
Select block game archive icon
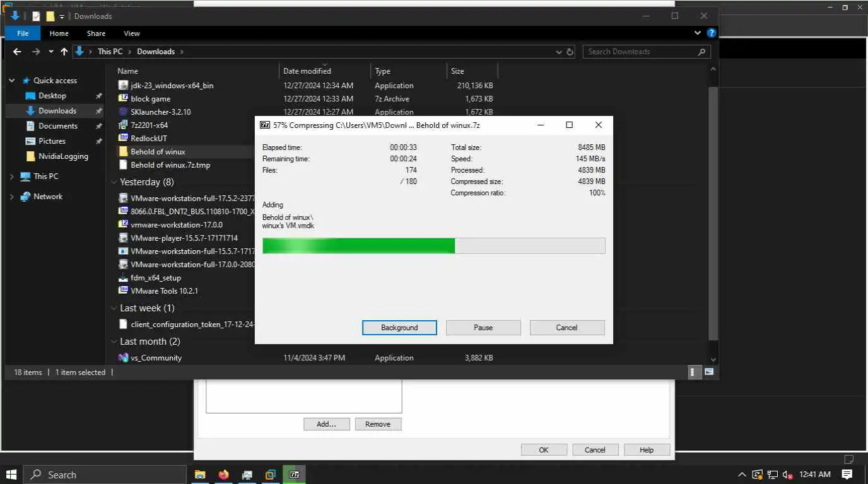point(124,98)
